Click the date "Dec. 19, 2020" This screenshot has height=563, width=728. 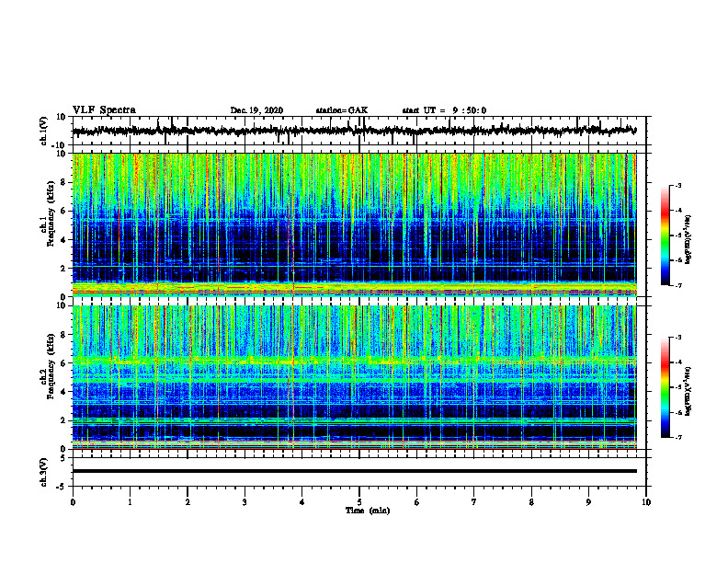(256, 110)
